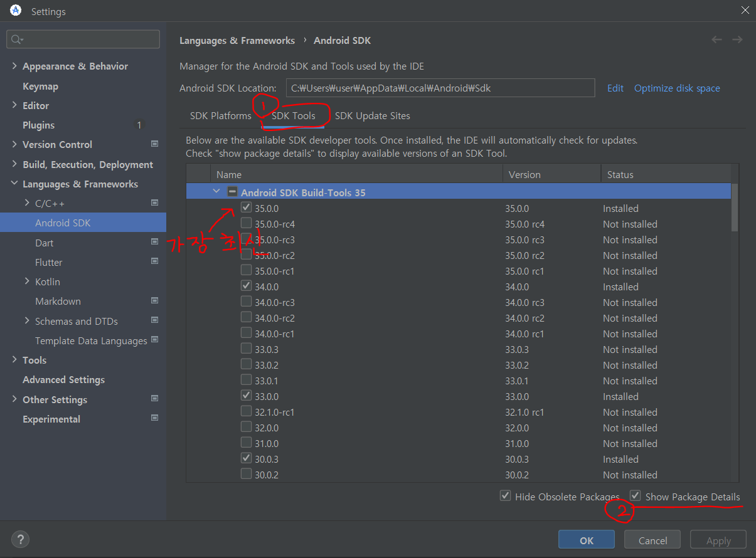The height and width of the screenshot is (558, 756).
Task: Click the 31.0.0 package name
Action: click(267, 443)
